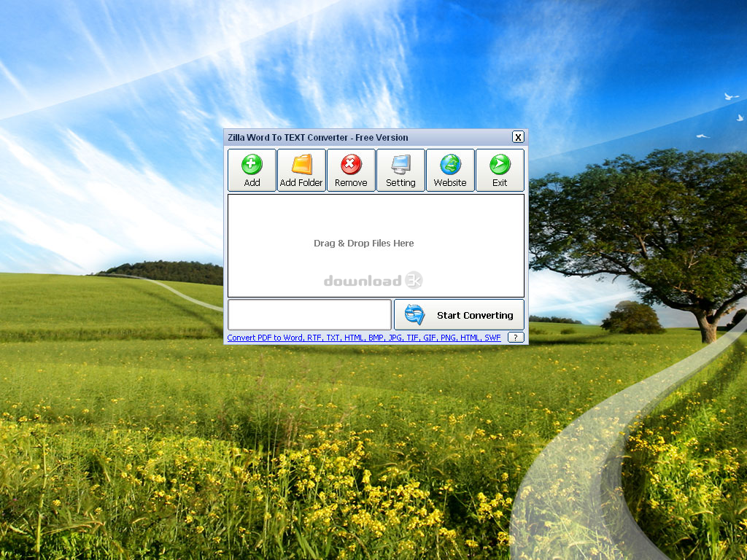Image resolution: width=747 pixels, height=560 pixels.
Task: Click the window title Zilla Word To TEXT Converter
Action: point(318,138)
